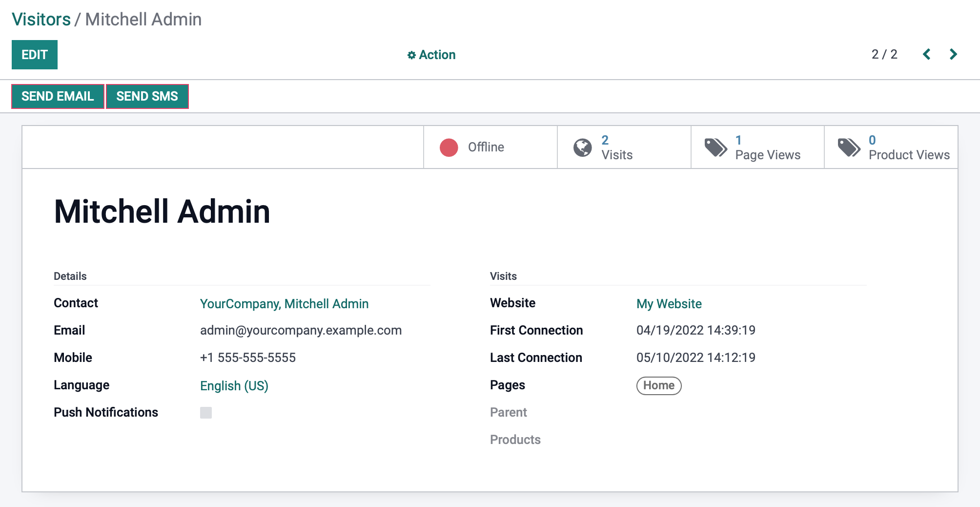Click the 2 / 2 pager counter
This screenshot has width=980, height=507.
point(884,54)
